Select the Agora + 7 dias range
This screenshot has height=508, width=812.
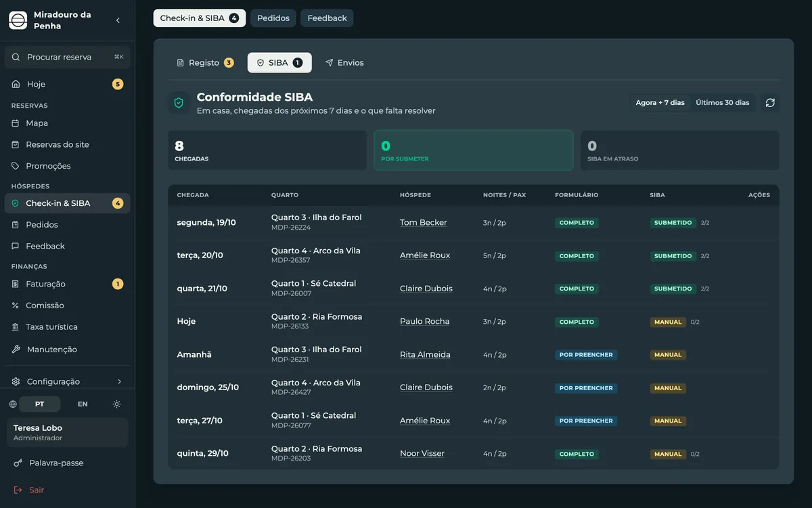(660, 103)
